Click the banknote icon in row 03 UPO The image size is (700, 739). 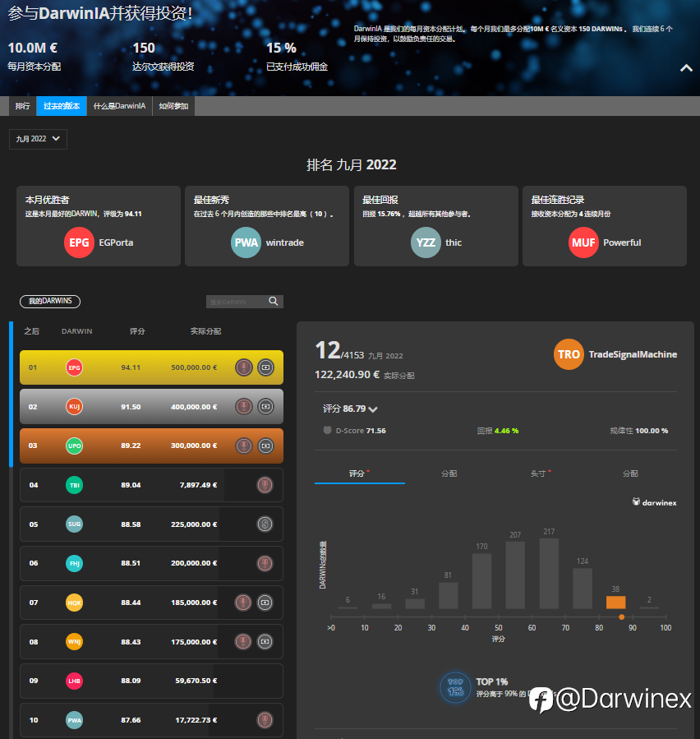(x=265, y=446)
